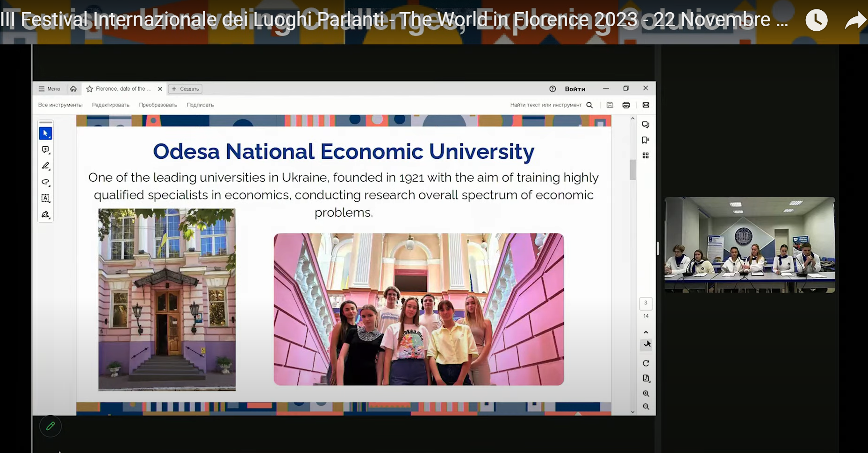This screenshot has width=868, height=453.
Task: Click the Войти sign-in button
Action: (574, 89)
